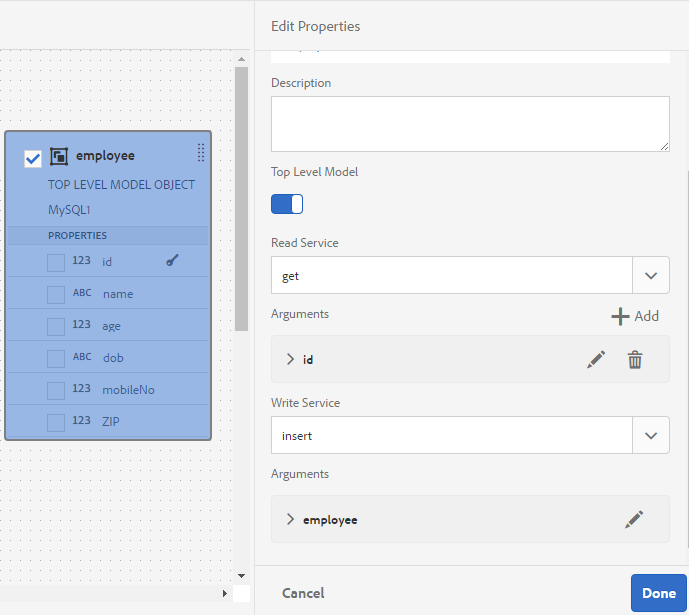Uncheck the employee model checkbox
The width and height of the screenshot is (689, 615).
click(x=33, y=159)
